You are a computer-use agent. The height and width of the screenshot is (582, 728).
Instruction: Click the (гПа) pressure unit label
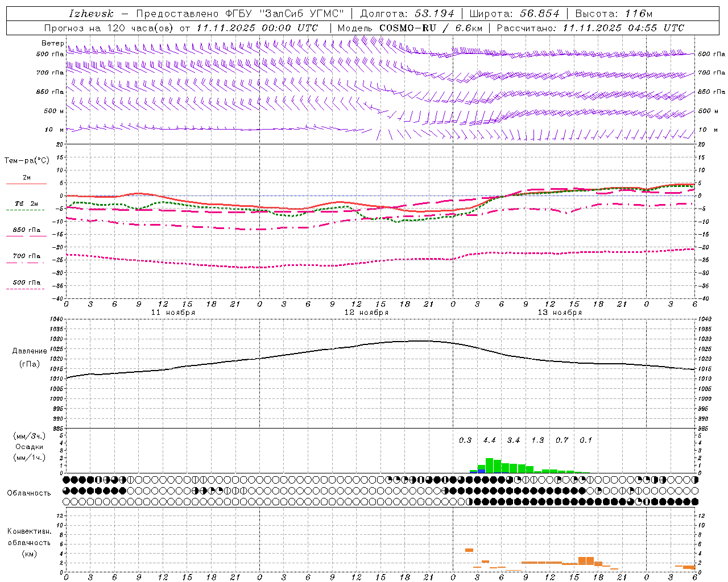tap(30, 364)
